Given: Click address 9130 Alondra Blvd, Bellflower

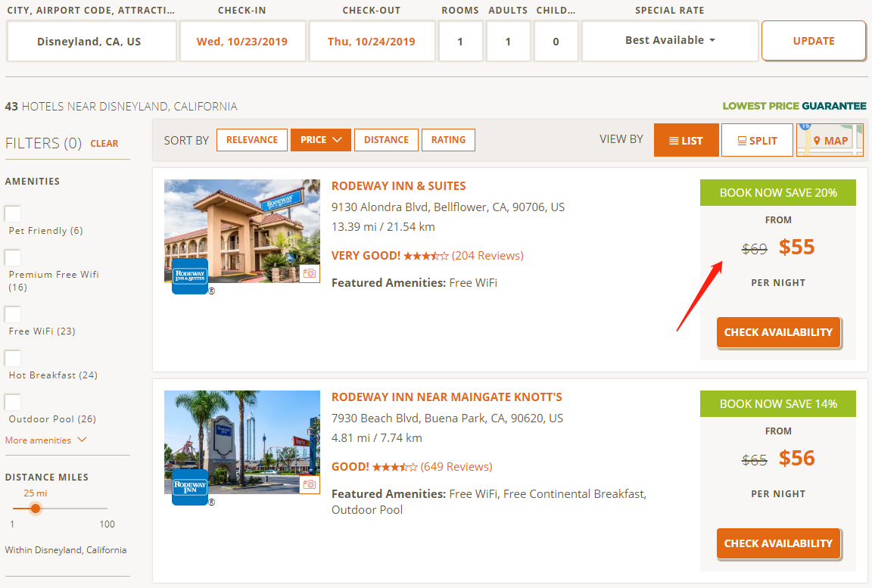Looking at the screenshot, I should point(448,207).
